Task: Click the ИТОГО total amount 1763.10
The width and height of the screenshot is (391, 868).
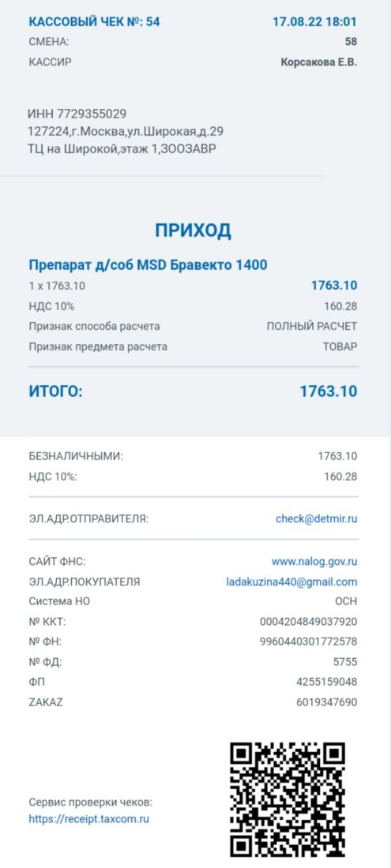Action: [x=329, y=391]
